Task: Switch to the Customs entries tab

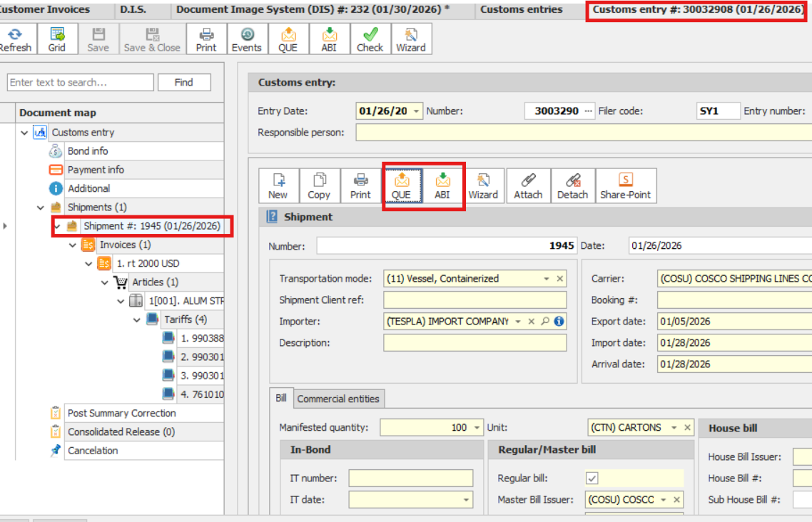Action: [521, 9]
